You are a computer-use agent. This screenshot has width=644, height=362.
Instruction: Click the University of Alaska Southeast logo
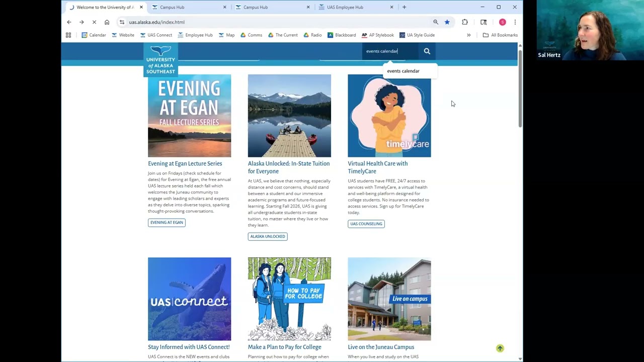(160, 59)
